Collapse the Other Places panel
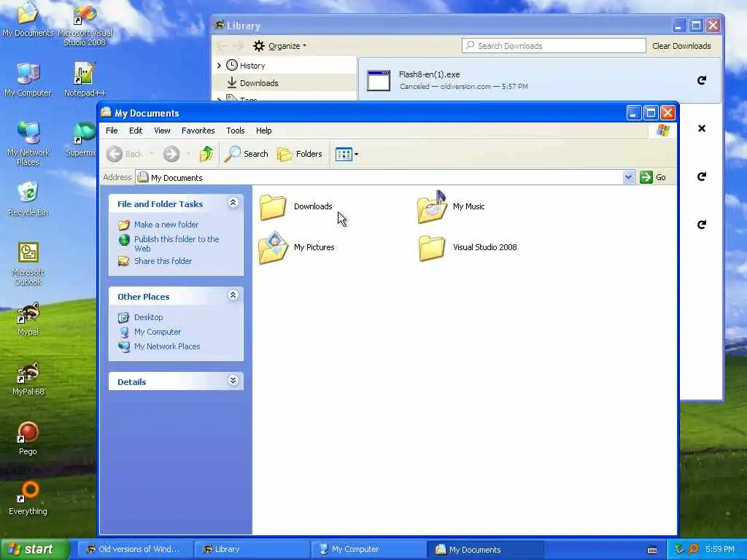 [x=233, y=296]
